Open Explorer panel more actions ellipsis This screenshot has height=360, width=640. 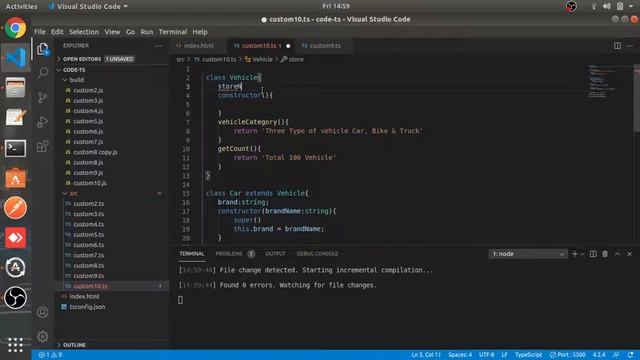(x=158, y=46)
